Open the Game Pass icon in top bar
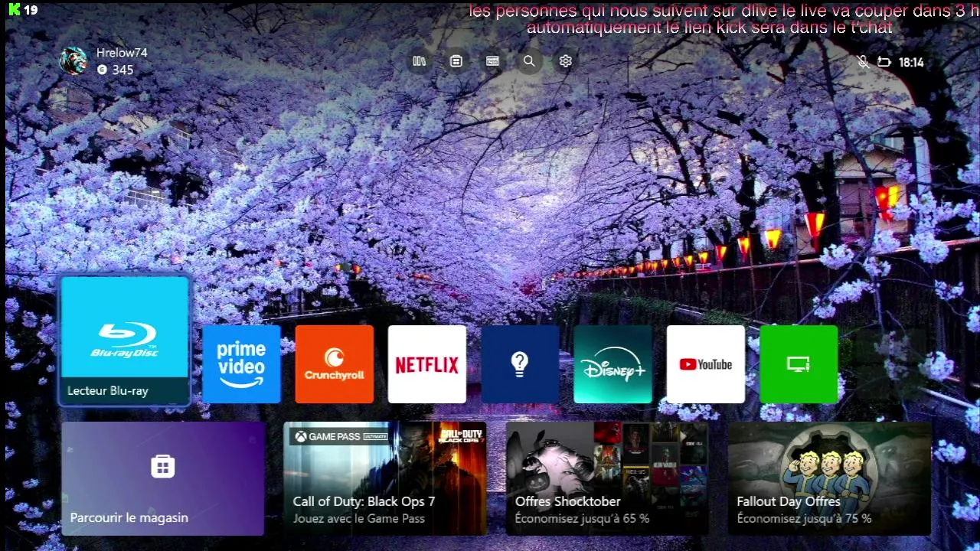Screen dimensions: 980x551 tap(492, 61)
